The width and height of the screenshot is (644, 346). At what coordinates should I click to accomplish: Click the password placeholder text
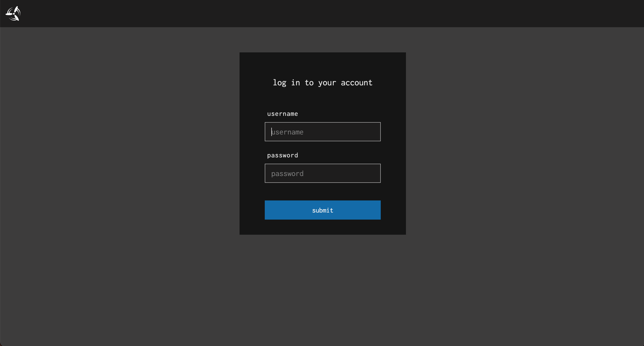coord(287,174)
